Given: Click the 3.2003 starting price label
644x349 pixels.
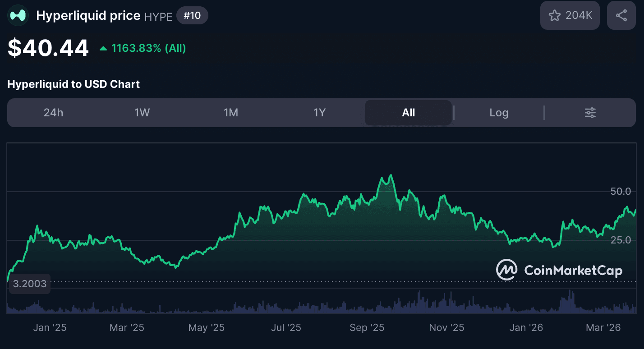Looking at the screenshot, I should tap(30, 284).
